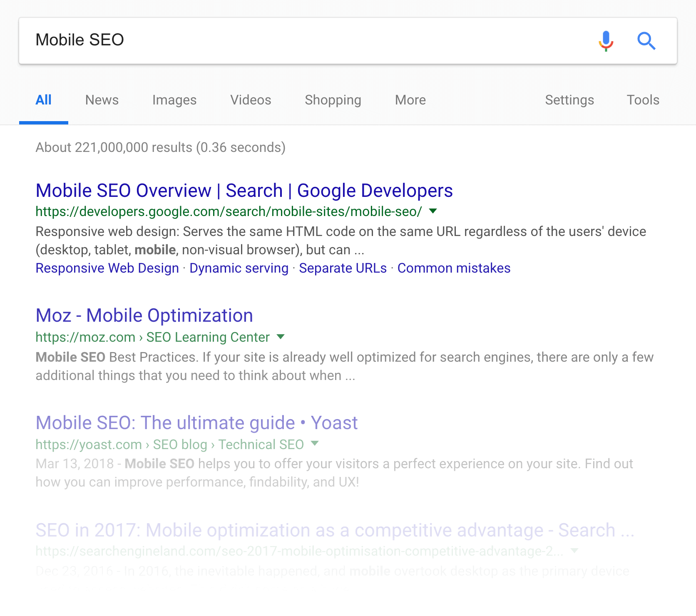This screenshot has width=696, height=616.
Task: Open the Separate URLs sitelink
Action: [343, 268]
